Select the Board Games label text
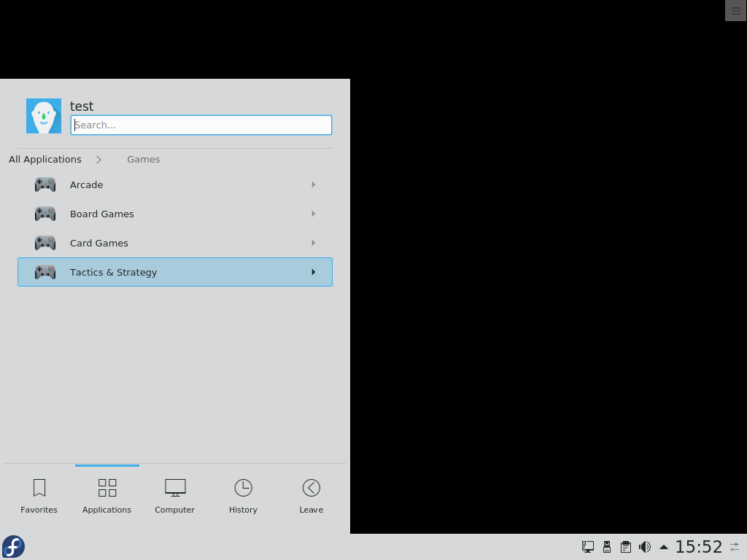 pos(102,214)
